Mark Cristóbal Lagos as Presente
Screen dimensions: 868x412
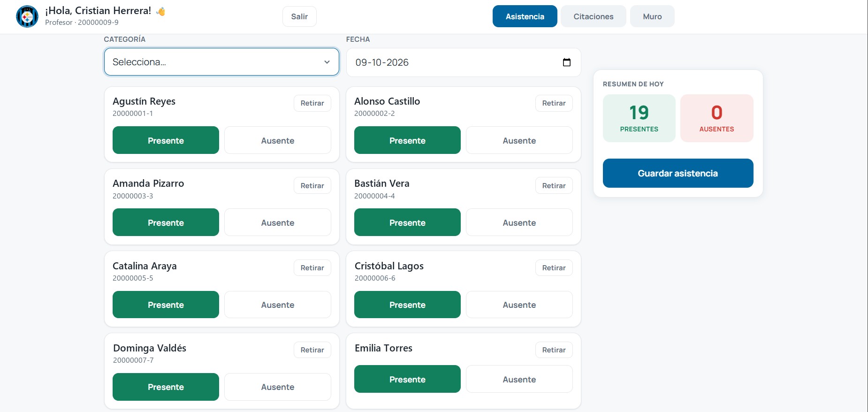(x=407, y=305)
